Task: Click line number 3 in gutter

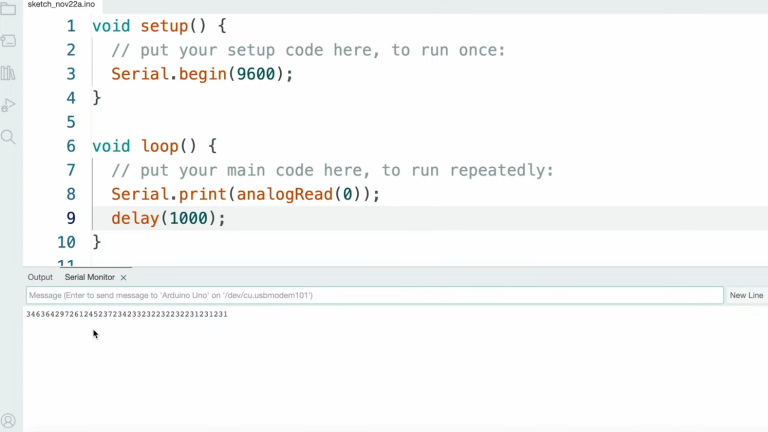Action: (x=71, y=74)
